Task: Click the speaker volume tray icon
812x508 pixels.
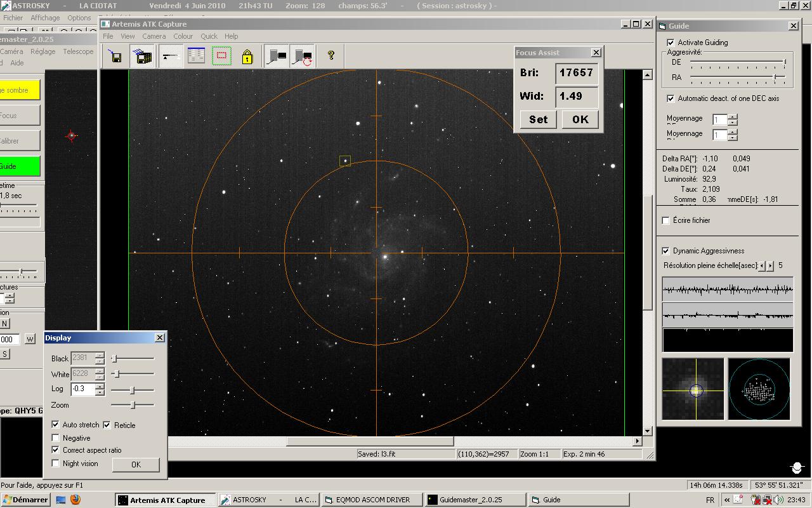Action: [778, 500]
